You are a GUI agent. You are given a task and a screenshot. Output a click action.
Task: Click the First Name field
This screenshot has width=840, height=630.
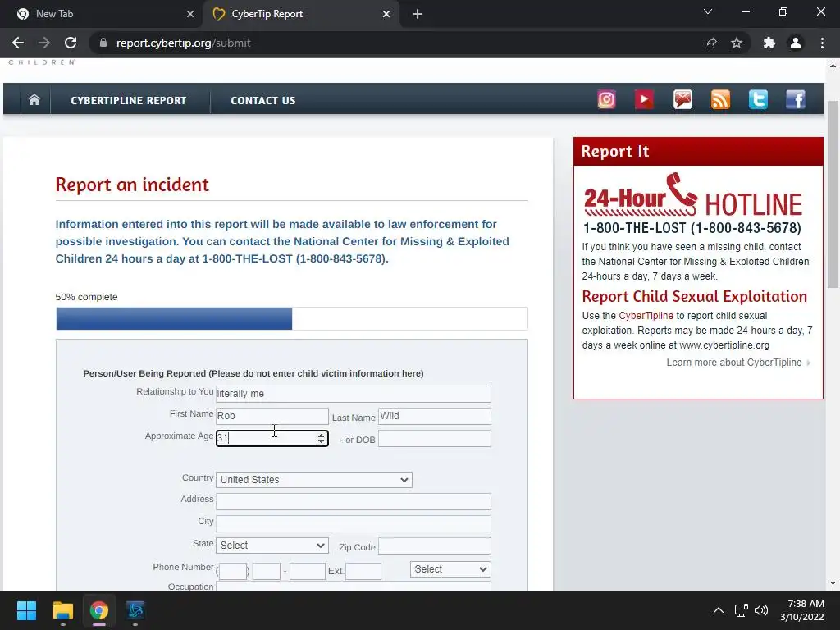pos(272,416)
